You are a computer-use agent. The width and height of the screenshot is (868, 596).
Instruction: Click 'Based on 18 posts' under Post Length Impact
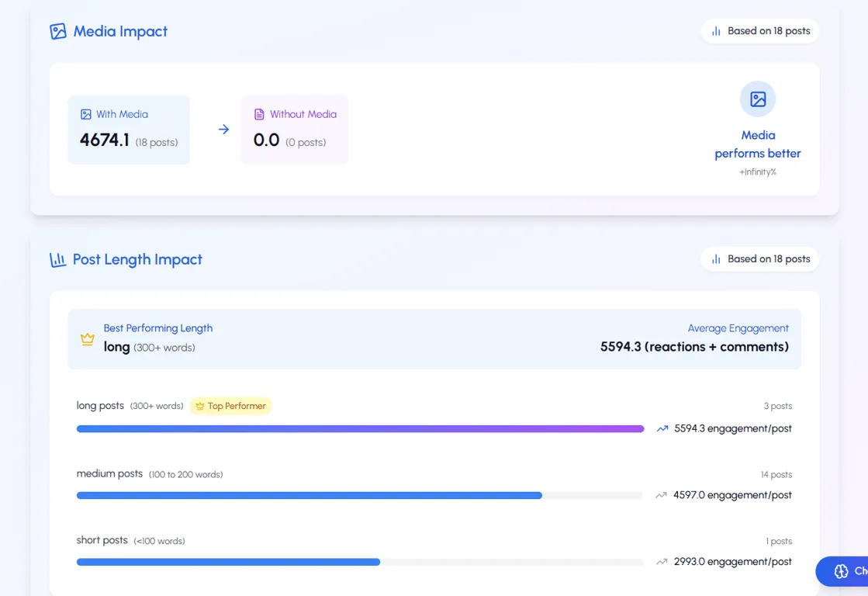coord(759,259)
